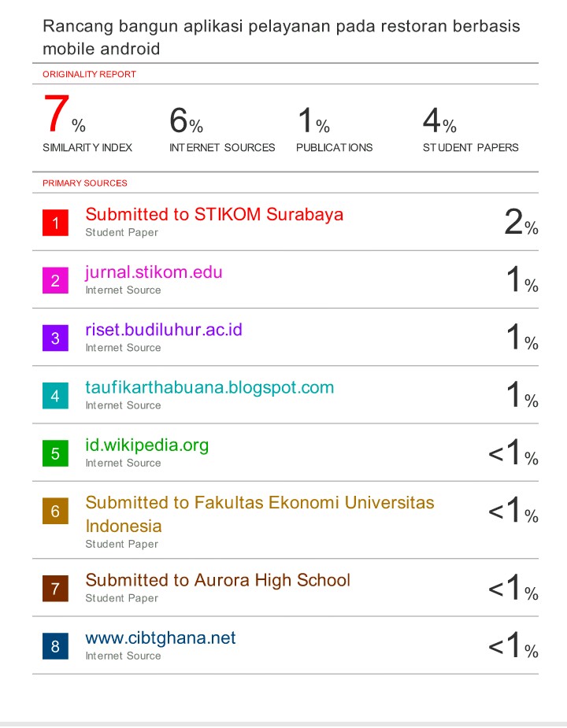Click the dark blue source number 8 badge
Image resolution: width=567 pixels, height=728 pixels.
click(x=55, y=646)
